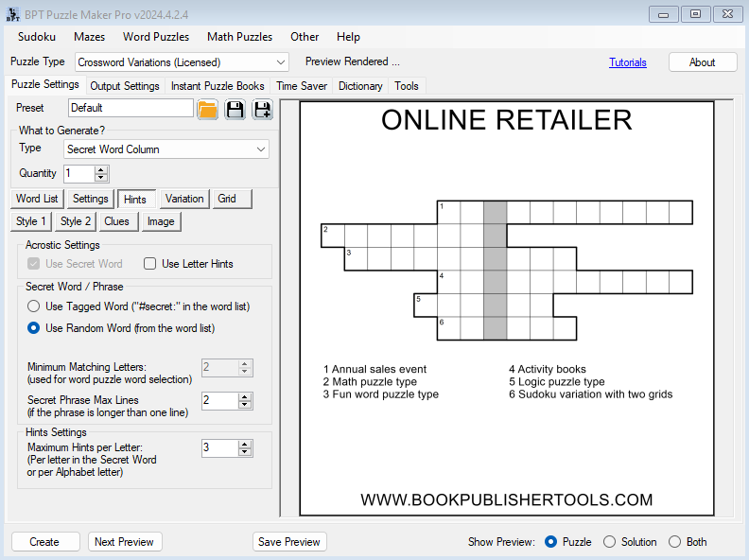Screen dimensions: 749x560
Task: Open the Tutorials link
Action: (628, 62)
